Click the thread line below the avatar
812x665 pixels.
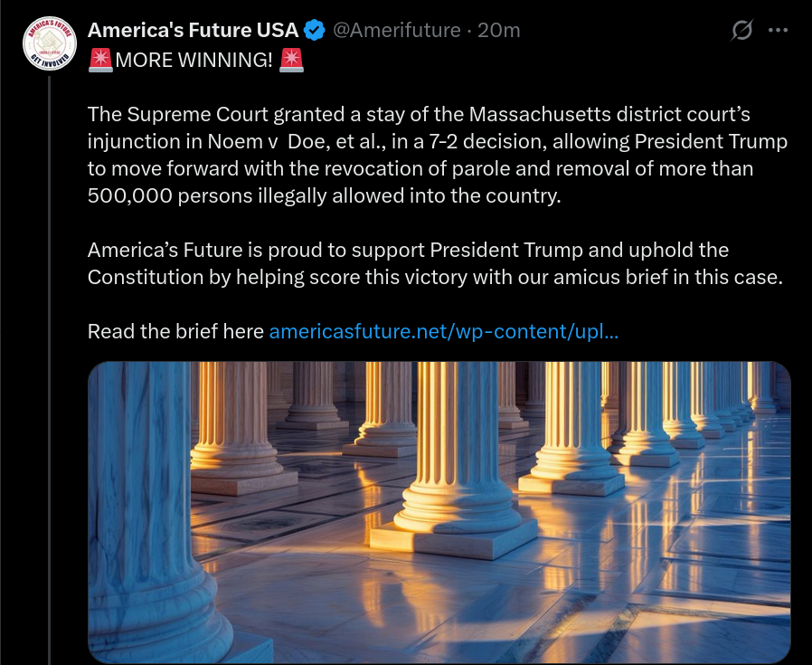[48, 362]
